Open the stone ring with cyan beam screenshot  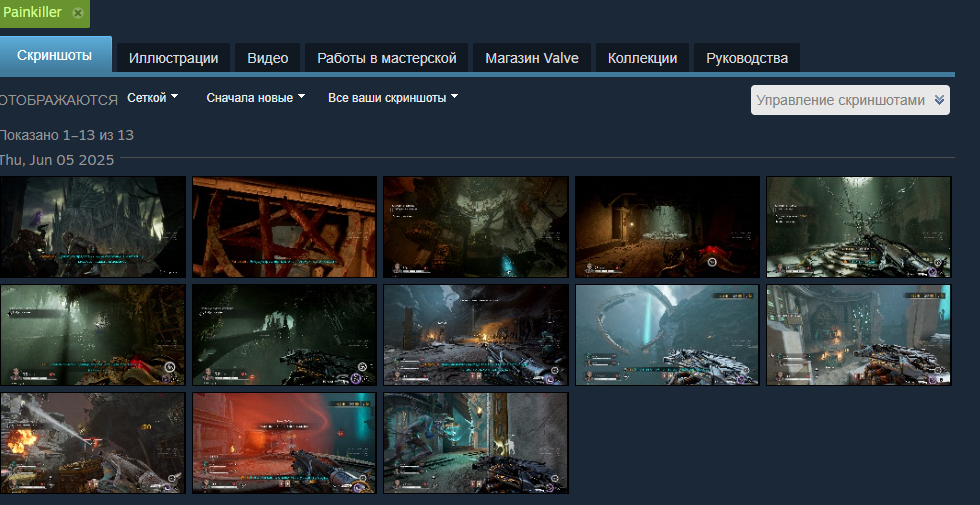[x=668, y=335]
